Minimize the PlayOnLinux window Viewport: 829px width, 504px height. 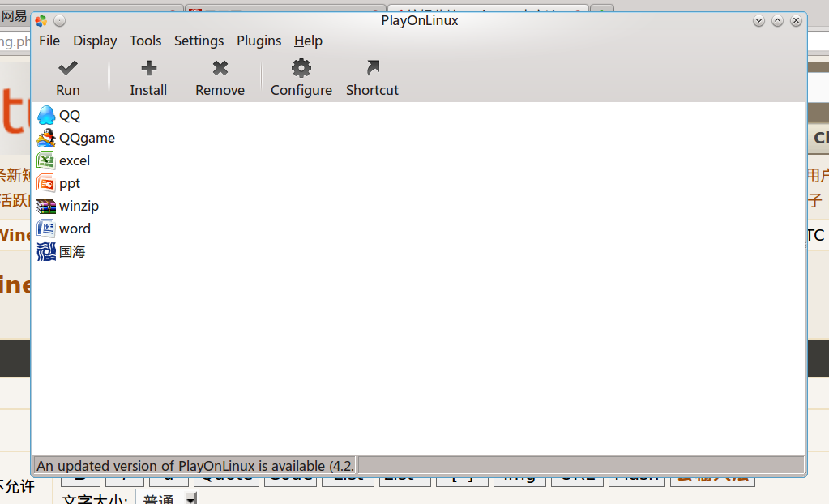pos(758,20)
